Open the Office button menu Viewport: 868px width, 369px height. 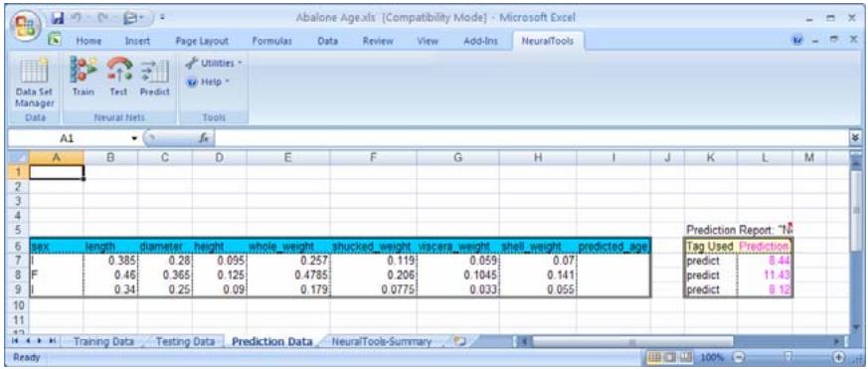(x=25, y=24)
